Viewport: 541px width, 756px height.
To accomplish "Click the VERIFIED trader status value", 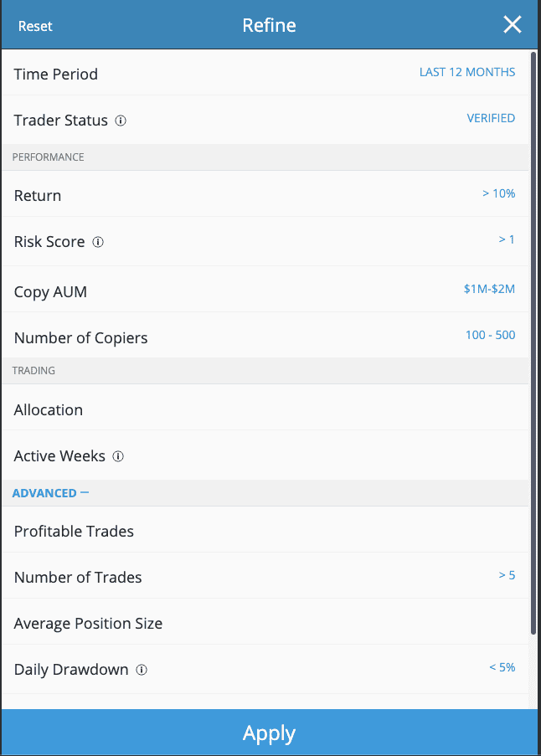I will click(x=491, y=118).
